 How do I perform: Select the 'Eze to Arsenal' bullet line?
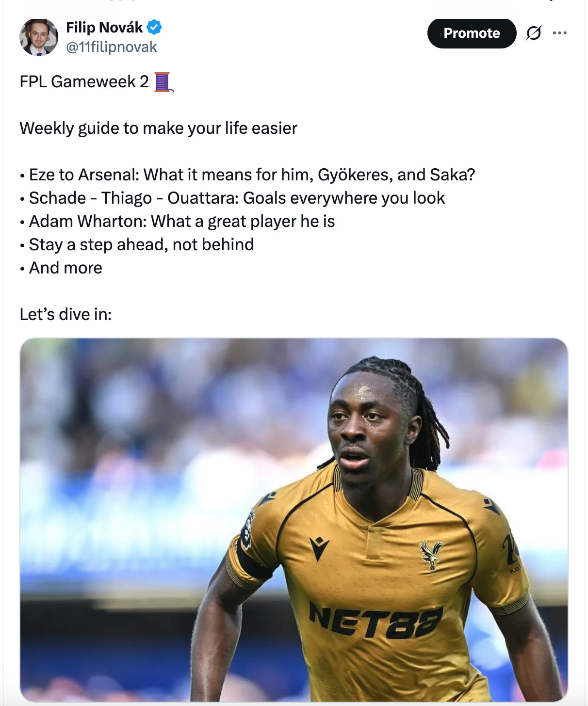247,175
